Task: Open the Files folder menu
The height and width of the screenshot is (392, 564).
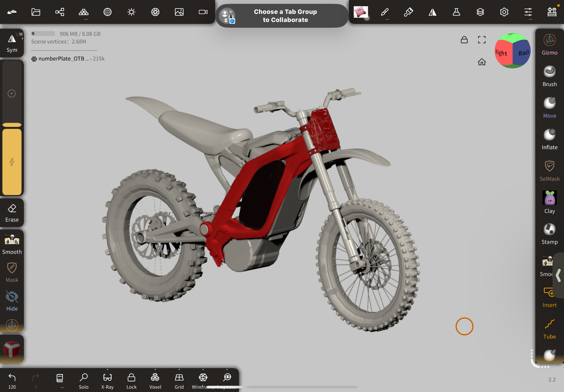Action: coord(36,12)
